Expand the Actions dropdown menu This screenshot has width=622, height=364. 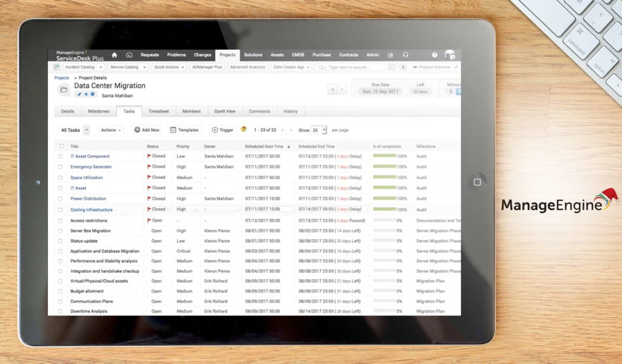coord(110,130)
